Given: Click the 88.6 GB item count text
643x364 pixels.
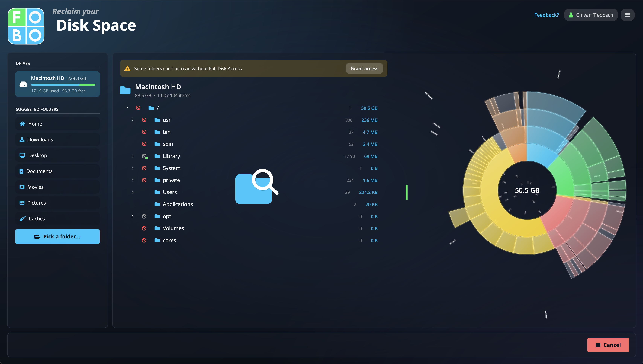Looking at the screenshot, I should (162, 95).
